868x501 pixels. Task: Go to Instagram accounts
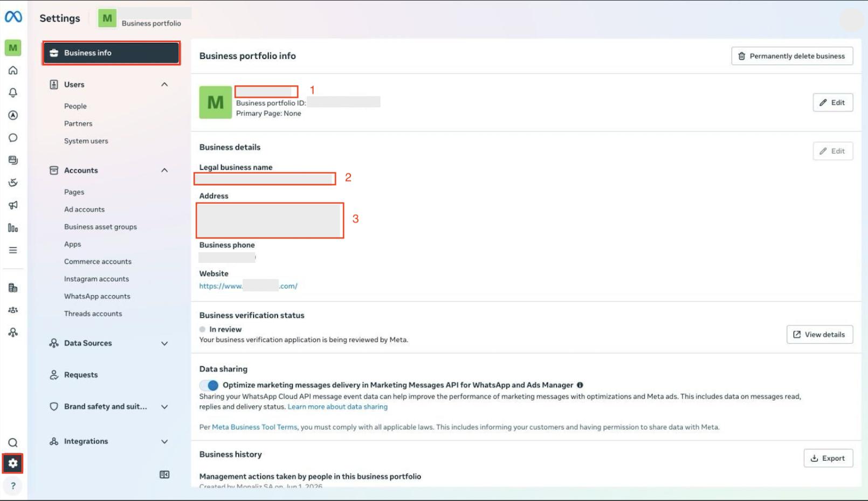97,279
